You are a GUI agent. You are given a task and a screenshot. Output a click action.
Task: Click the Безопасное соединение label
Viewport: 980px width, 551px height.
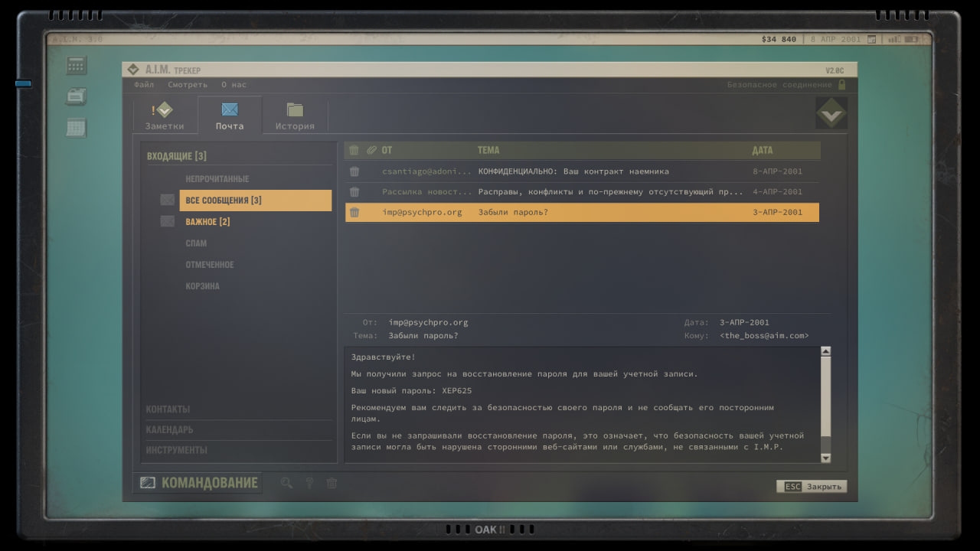click(779, 85)
